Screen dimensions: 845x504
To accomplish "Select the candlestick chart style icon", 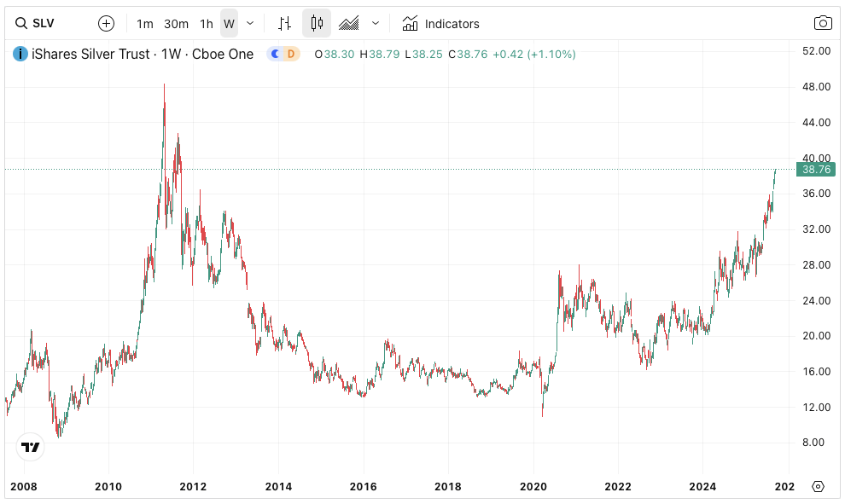I will [x=317, y=24].
